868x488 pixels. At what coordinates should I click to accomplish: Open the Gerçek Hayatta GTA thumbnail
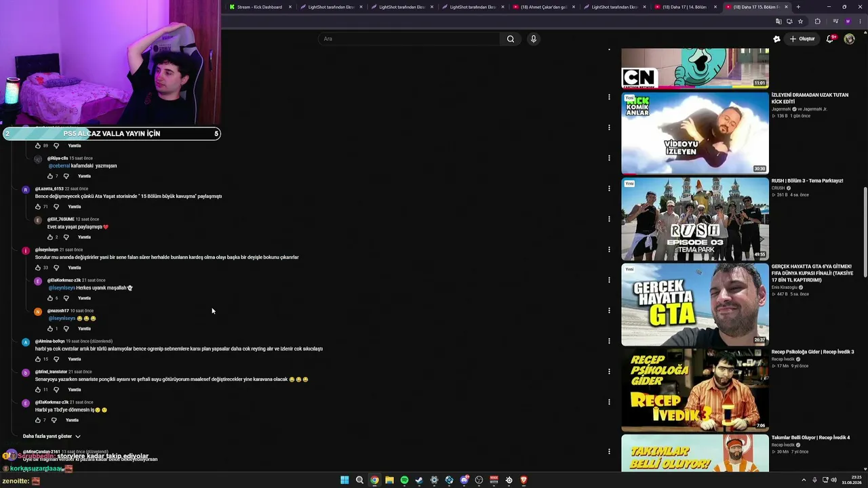pos(695,304)
